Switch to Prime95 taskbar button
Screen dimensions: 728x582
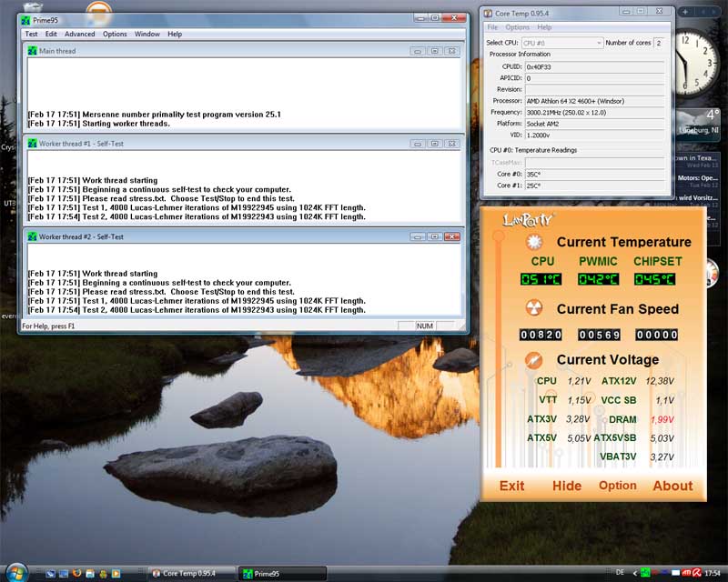(282, 574)
